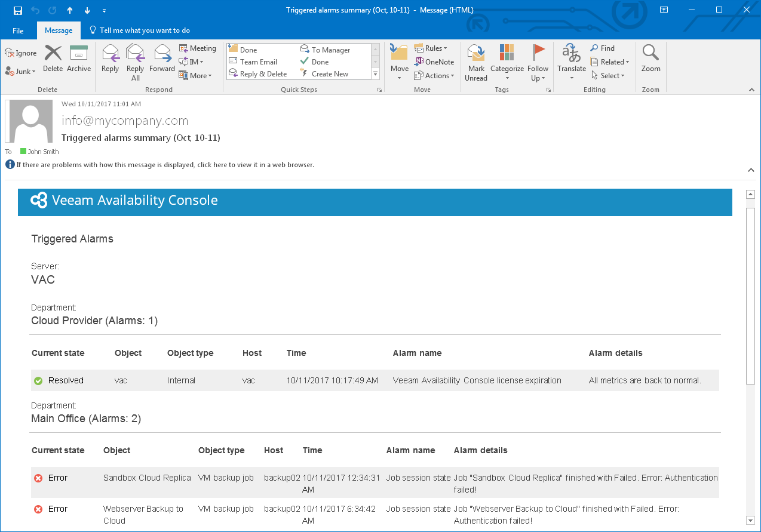Click the message body scrollbar up arrow
761x532 pixels.
coord(751,195)
